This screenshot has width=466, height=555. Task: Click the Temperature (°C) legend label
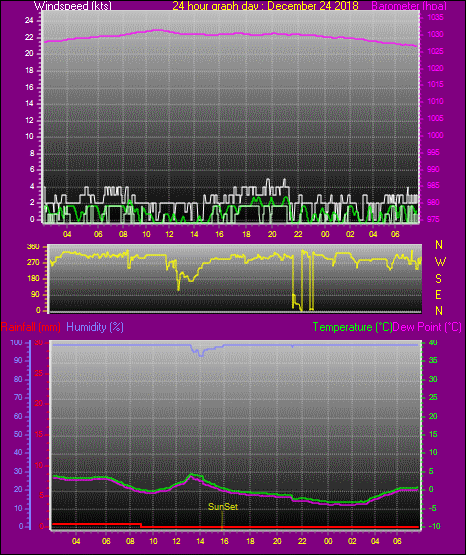[x=352, y=327]
